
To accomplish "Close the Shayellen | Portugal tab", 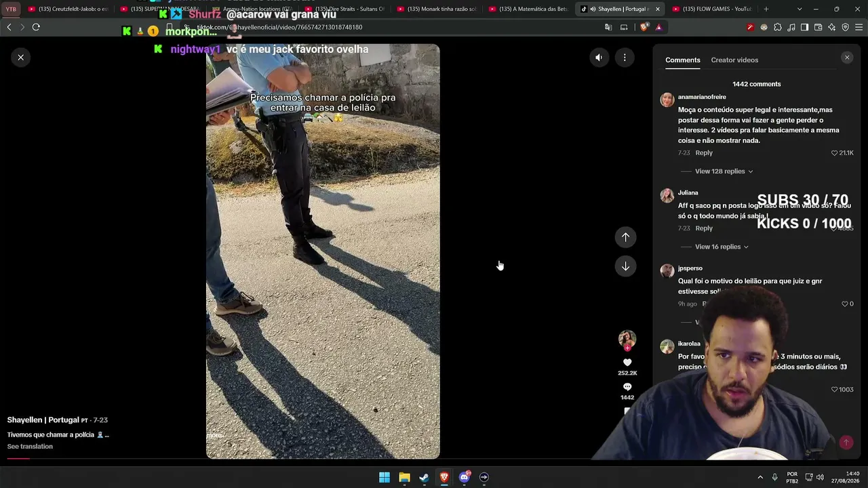I will pos(657,9).
